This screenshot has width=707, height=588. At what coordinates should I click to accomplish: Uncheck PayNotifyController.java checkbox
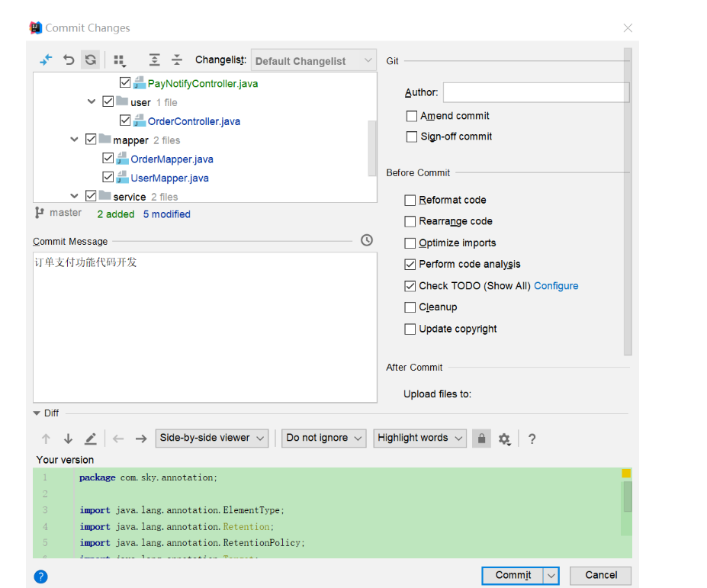125,82
